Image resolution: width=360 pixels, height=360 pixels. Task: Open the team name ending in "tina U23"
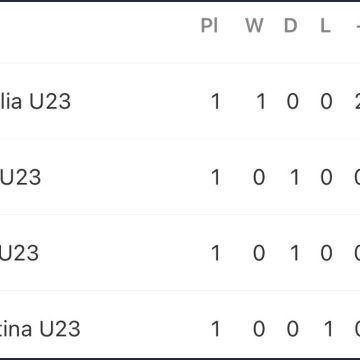tap(40, 329)
